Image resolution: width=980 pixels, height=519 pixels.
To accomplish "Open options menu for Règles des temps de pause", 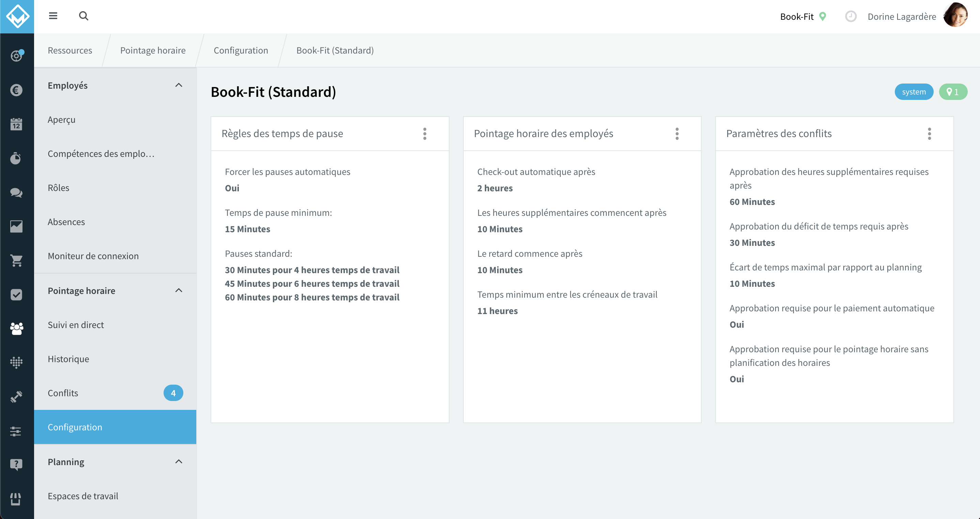I will [x=425, y=134].
